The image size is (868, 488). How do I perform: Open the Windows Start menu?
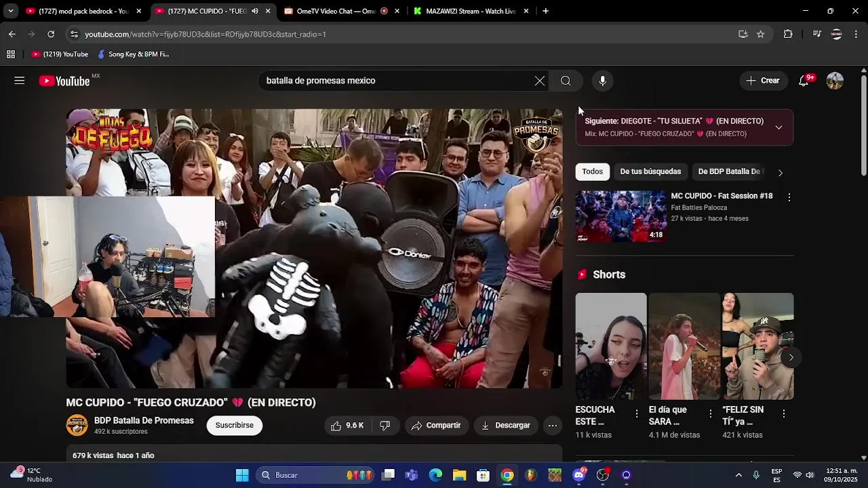point(242,475)
